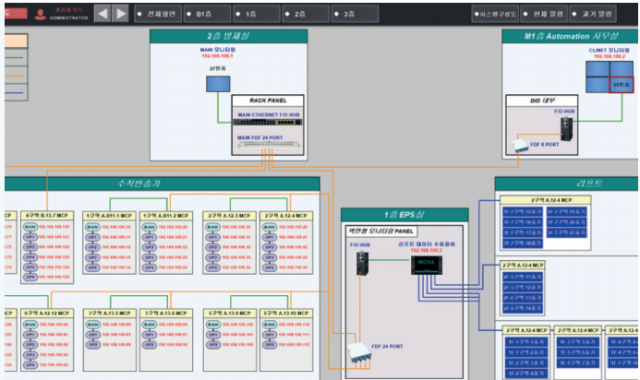This screenshot has height=380, width=640.
Task: Select MAIN node at 192.168.100.10
Action: 93,227
